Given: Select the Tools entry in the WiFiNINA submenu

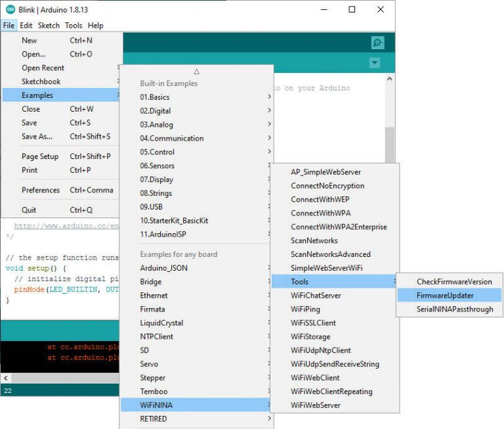Looking at the screenshot, I should point(335,282).
